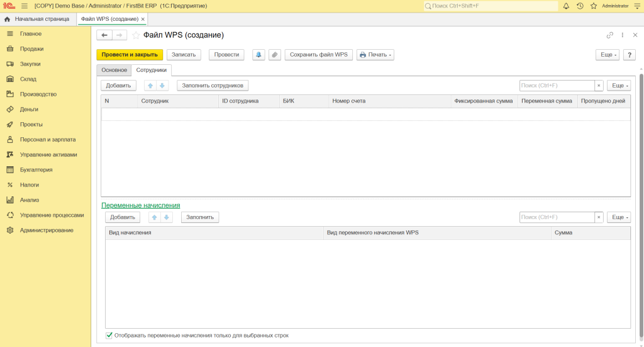Viewport: 644px width, 347px height.
Task: Click the Номер счета column header
Action: pos(390,101)
